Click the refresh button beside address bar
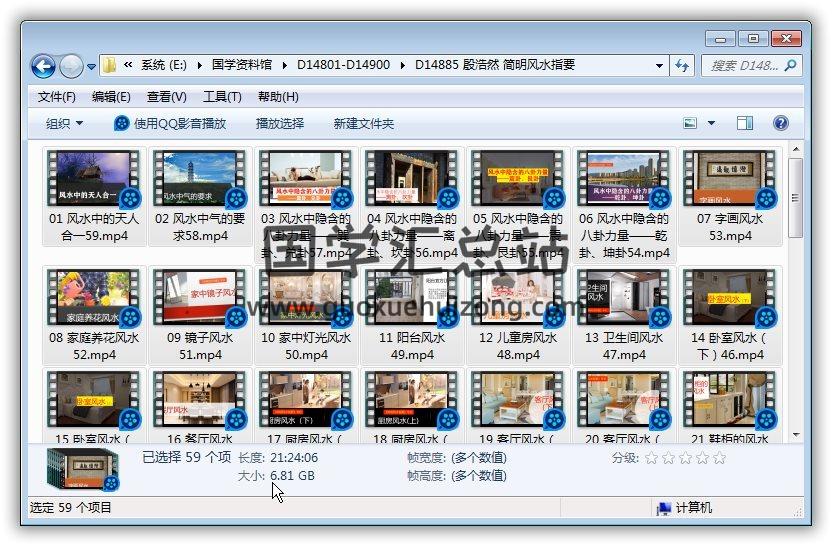The image size is (832, 546). 683,66
